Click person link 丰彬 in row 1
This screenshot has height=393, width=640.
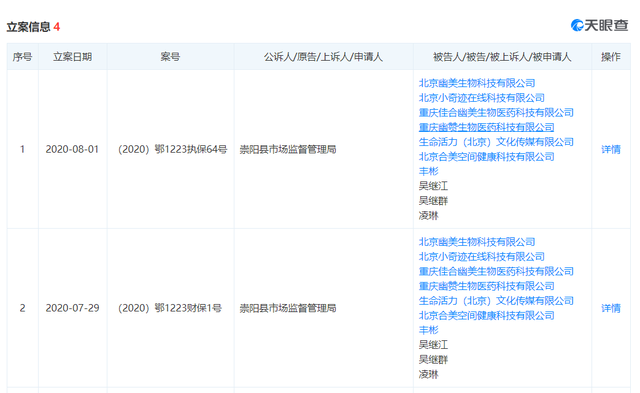coord(429,171)
